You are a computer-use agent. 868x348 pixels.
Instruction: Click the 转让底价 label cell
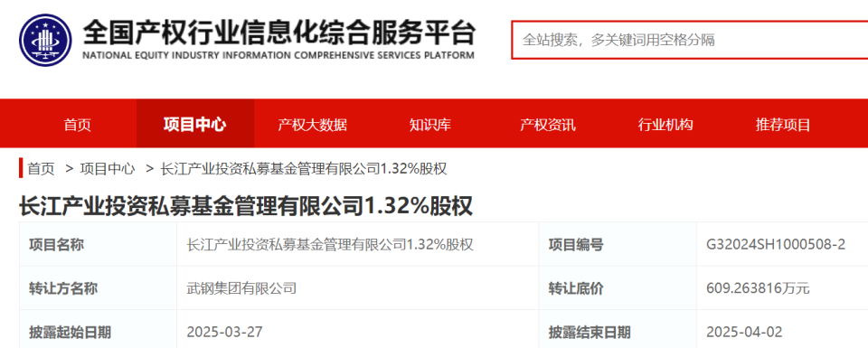click(x=618, y=287)
